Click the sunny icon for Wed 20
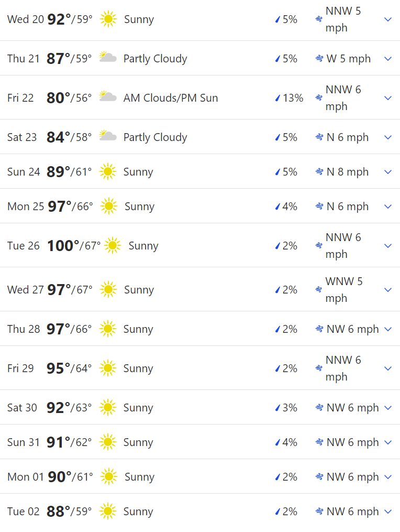400x532 pixels. [108, 19]
